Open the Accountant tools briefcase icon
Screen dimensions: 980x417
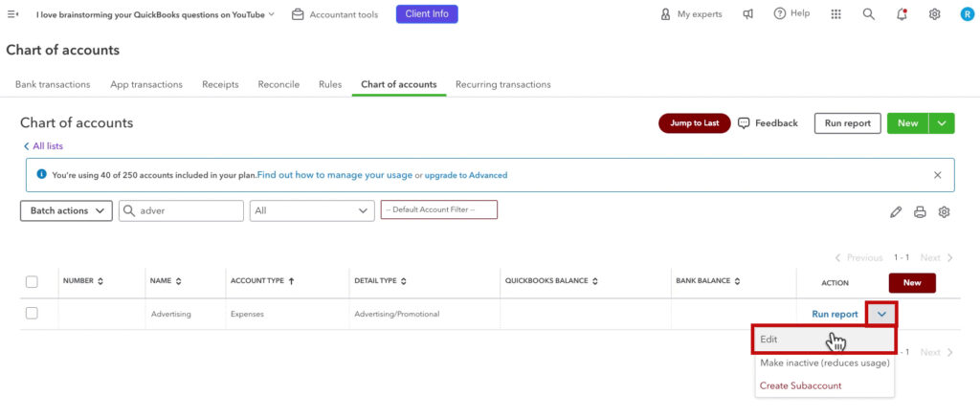coord(298,14)
